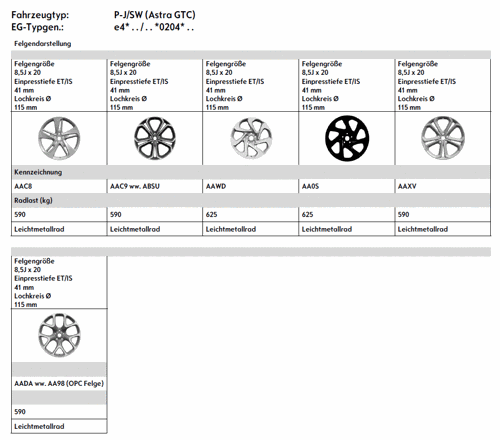Viewport: 500px width, 440px height.
Task: Click the AAXV designation cell
Action: (x=443, y=186)
